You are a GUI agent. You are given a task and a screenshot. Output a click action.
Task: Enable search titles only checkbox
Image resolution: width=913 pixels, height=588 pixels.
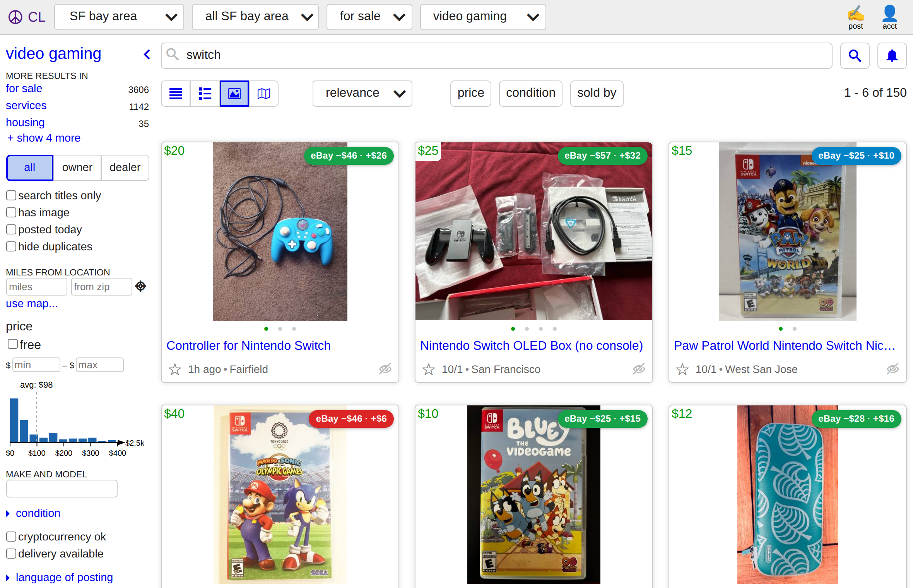tap(11, 195)
